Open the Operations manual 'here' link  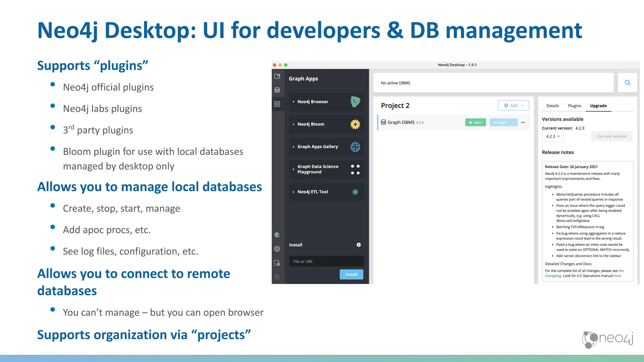coord(617,276)
